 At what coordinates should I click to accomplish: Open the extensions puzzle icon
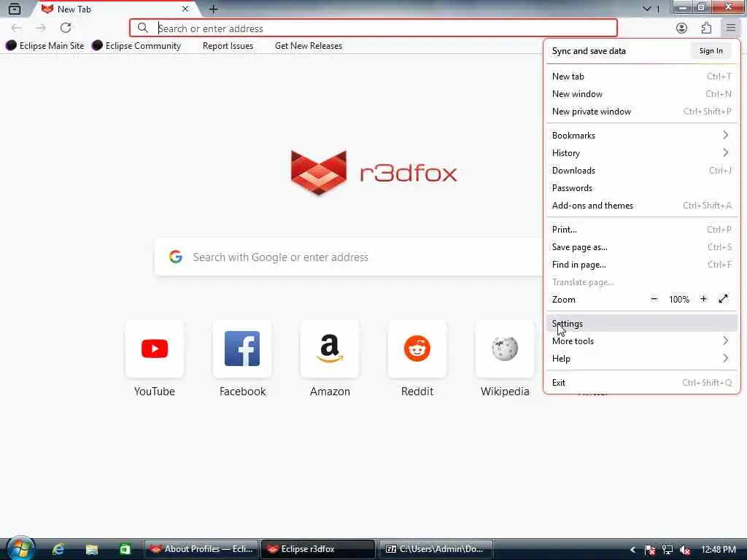point(706,28)
